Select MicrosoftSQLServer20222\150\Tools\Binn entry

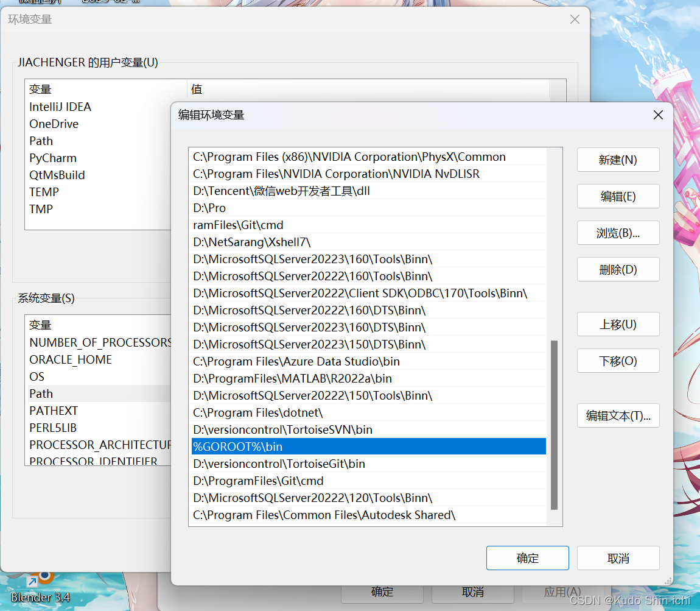(369, 395)
